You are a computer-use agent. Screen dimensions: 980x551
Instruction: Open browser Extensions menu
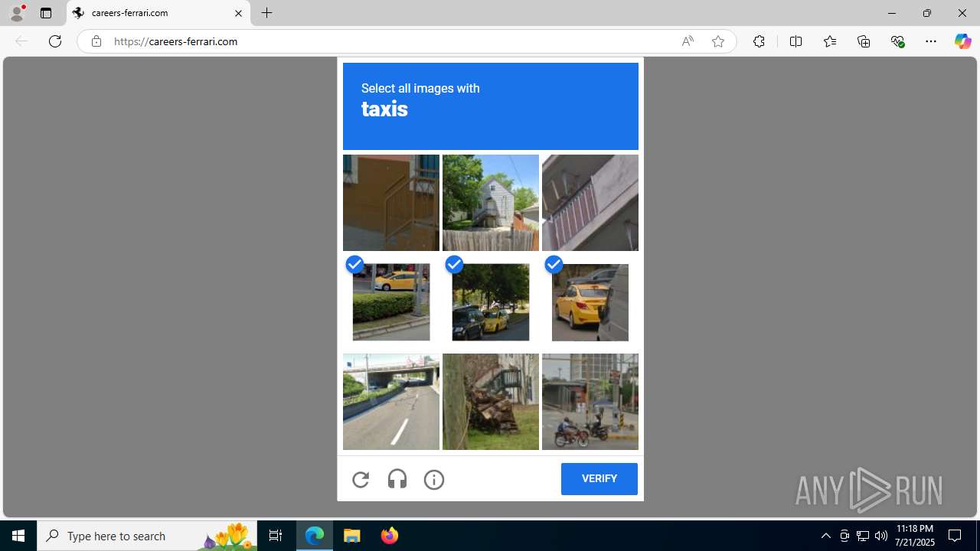759,41
